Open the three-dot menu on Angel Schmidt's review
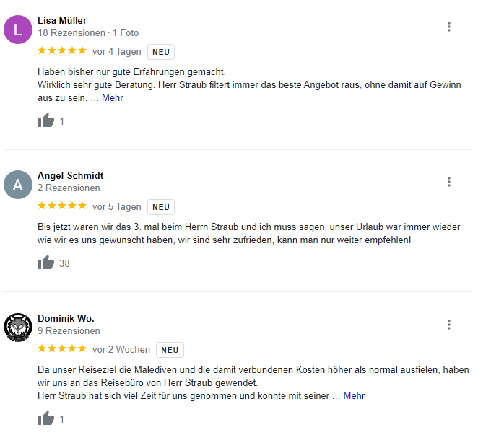Image resolution: width=491 pixels, height=448 pixels. point(448,182)
